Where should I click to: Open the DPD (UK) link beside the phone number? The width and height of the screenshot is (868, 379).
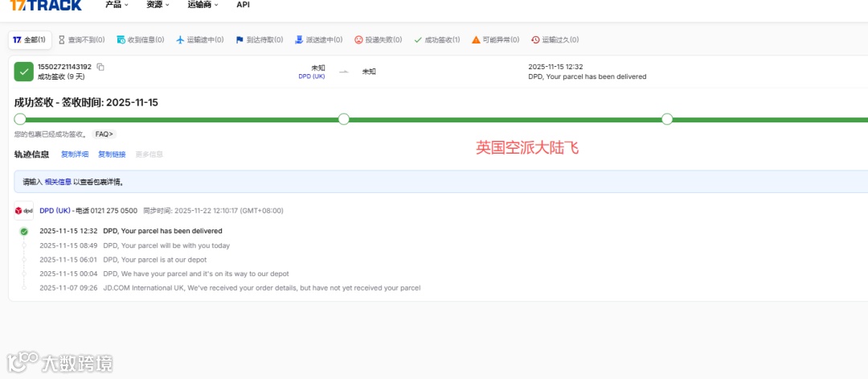tap(55, 211)
